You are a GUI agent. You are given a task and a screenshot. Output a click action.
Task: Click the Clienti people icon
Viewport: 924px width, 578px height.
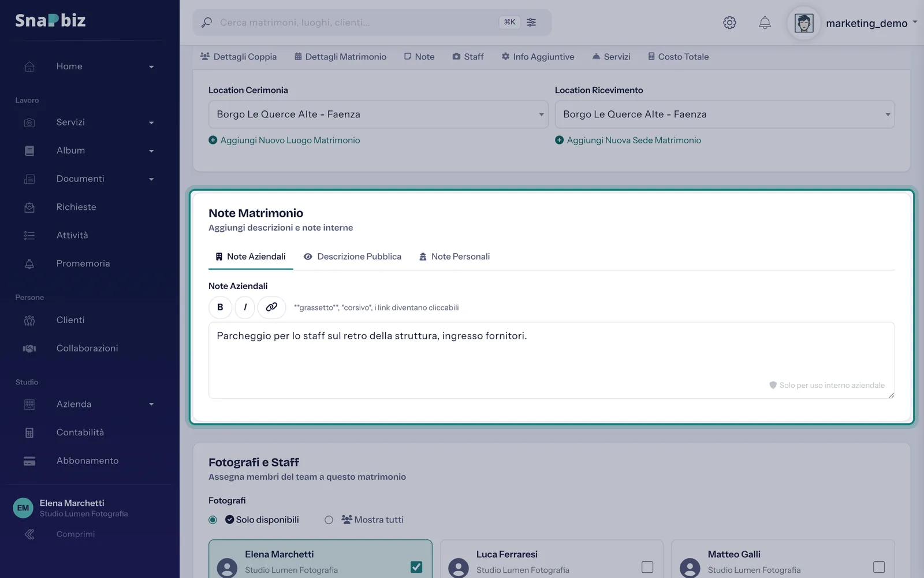pyautogui.click(x=29, y=320)
